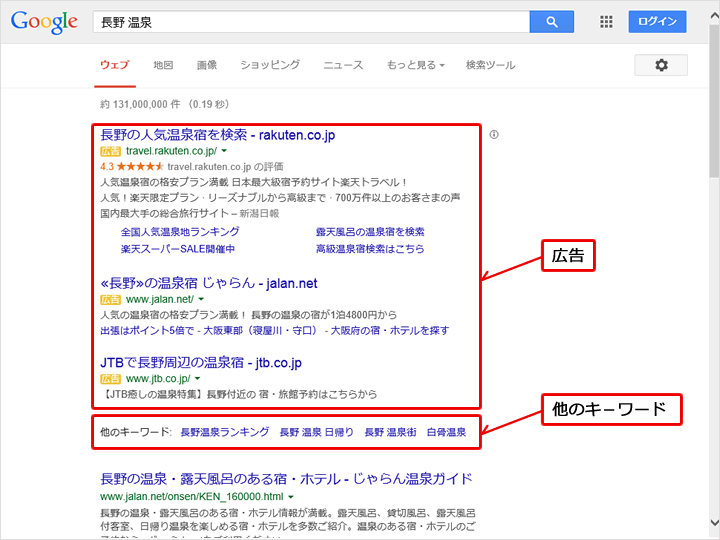This screenshot has height=540, width=720.
Task: Open the ショッピング tab
Action: [270, 65]
